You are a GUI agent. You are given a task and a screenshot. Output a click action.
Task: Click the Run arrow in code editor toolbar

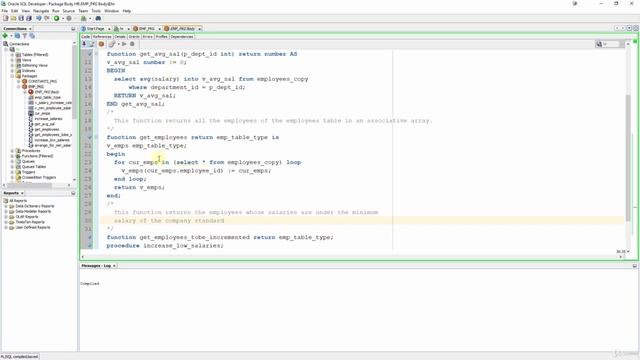click(x=124, y=44)
